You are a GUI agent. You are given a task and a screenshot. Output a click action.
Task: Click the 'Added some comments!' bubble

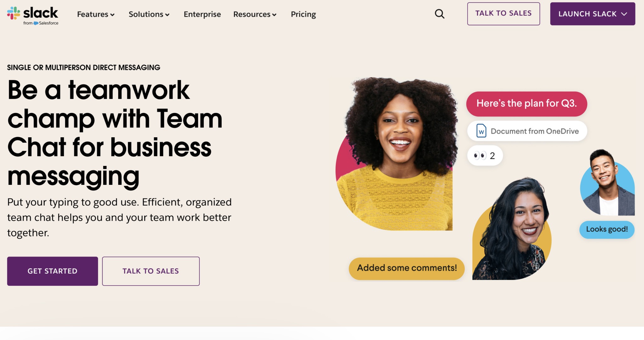[406, 268]
